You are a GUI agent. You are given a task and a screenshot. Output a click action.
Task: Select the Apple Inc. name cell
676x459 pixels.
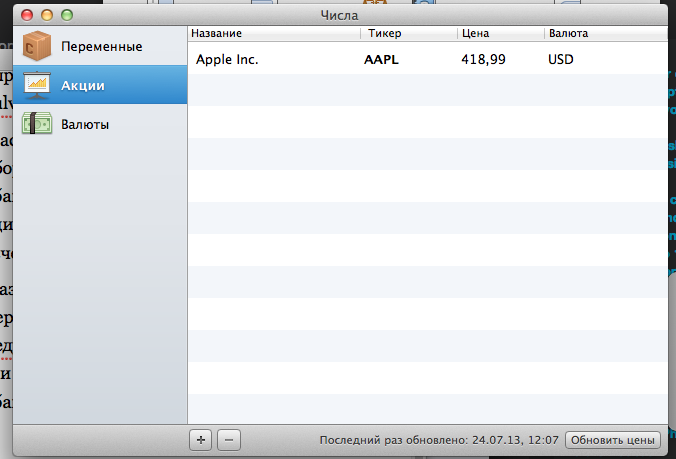click(227, 59)
